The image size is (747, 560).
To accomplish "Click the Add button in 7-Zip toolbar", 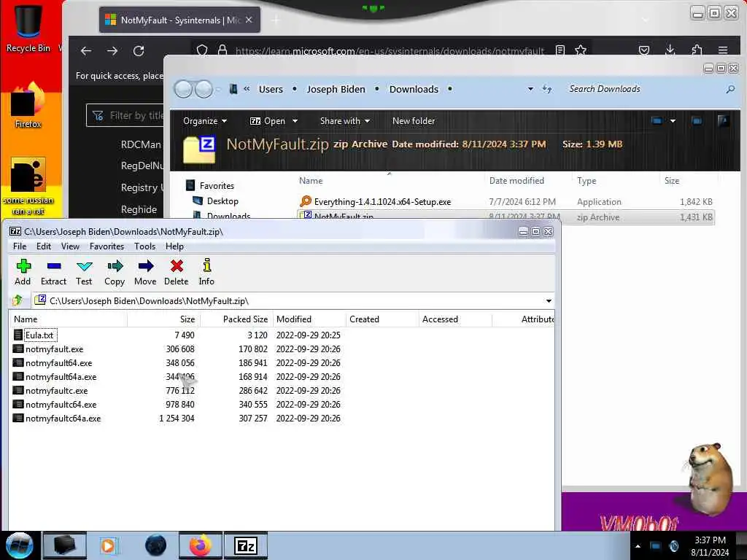I will coord(23,272).
